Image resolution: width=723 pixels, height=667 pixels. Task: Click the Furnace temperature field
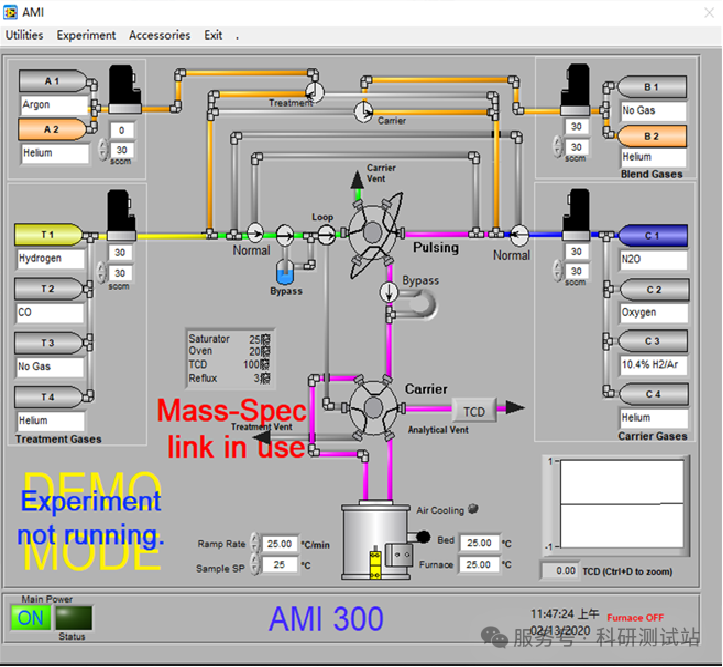tap(479, 565)
